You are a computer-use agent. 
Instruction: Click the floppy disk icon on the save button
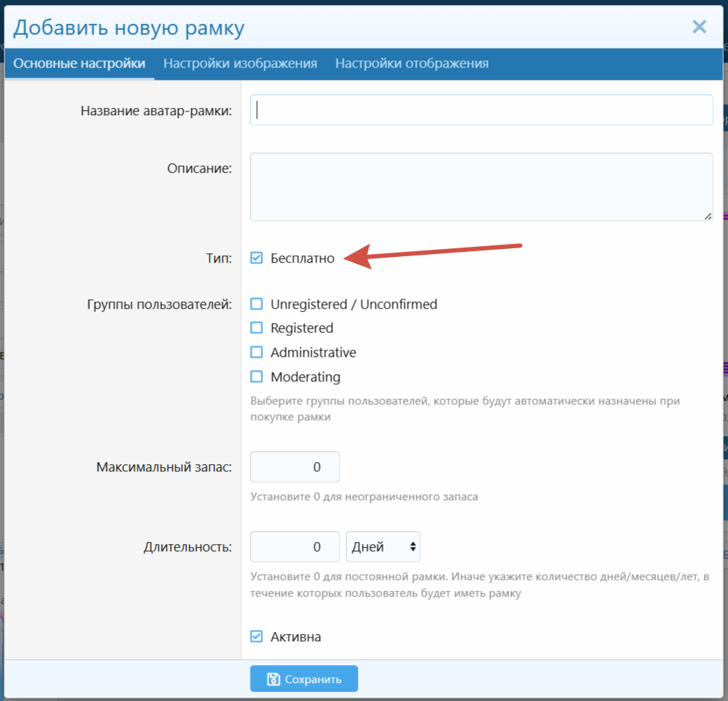point(273,679)
